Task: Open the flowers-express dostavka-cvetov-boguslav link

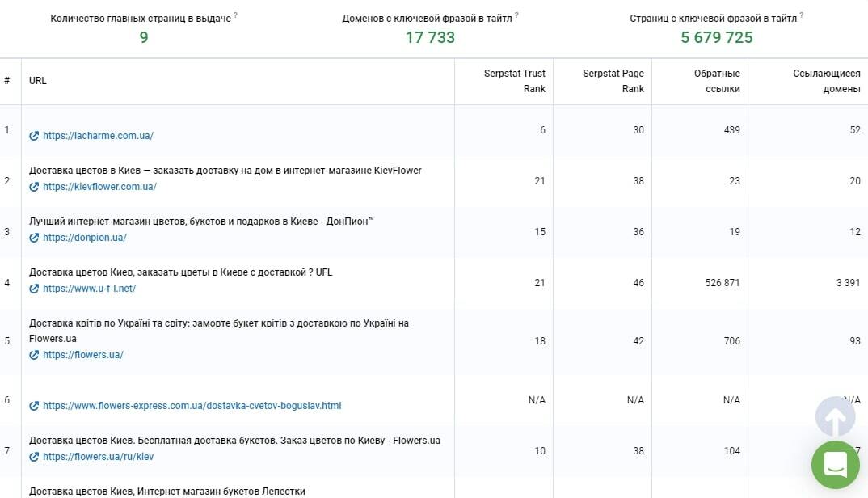Action: tap(192, 406)
